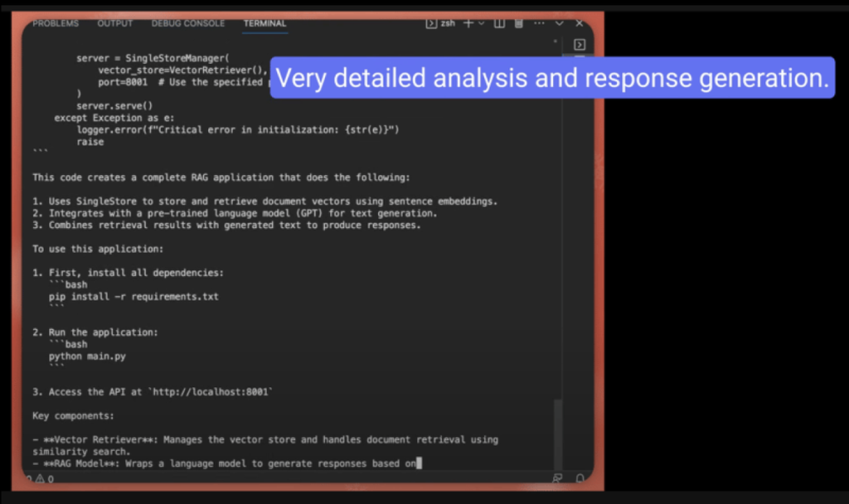Click line '3. Combines retrieval results'
This screenshot has width=849, height=504.
(226, 225)
